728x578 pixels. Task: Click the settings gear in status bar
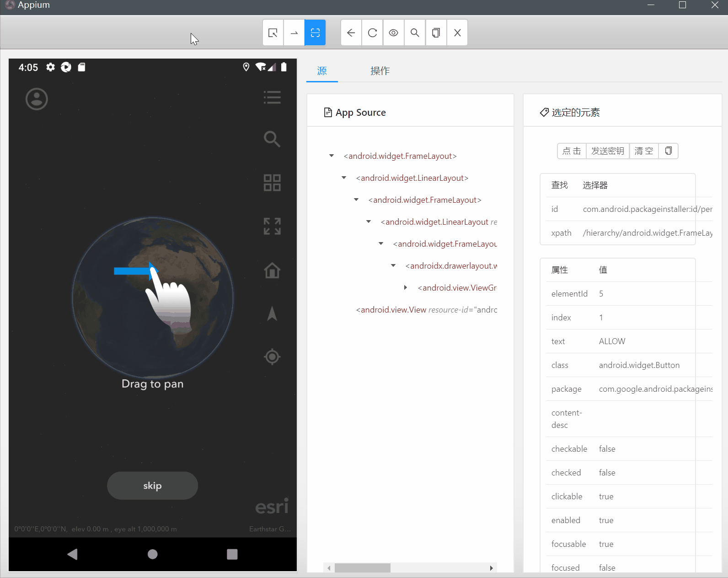[50, 67]
